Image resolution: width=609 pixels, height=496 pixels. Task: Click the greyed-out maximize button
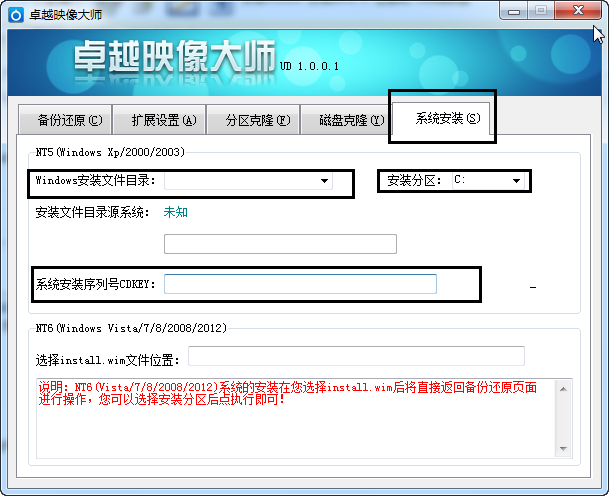(540, 10)
